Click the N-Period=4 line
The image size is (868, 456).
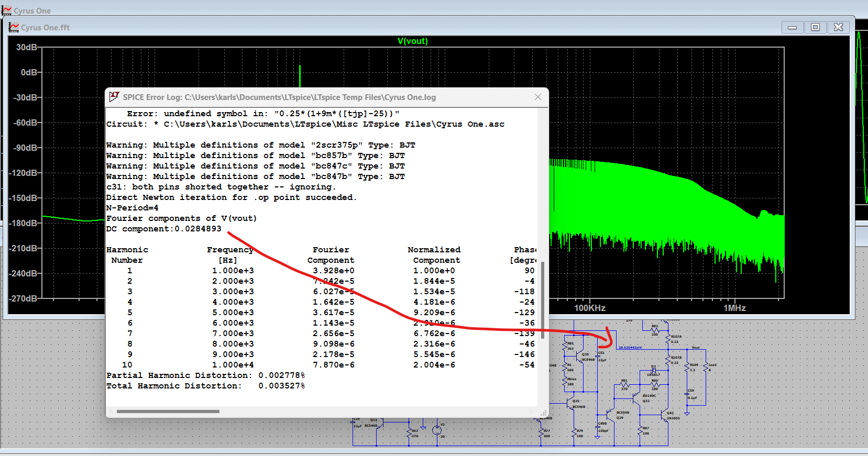(x=132, y=208)
